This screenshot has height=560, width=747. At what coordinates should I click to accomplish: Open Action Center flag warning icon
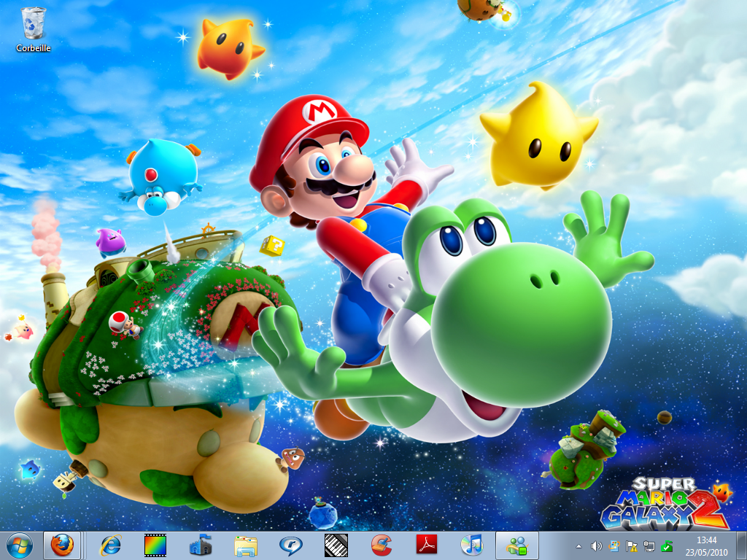[631, 546]
